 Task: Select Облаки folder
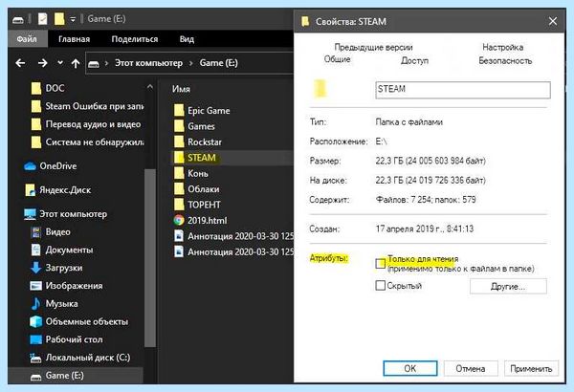196,189
